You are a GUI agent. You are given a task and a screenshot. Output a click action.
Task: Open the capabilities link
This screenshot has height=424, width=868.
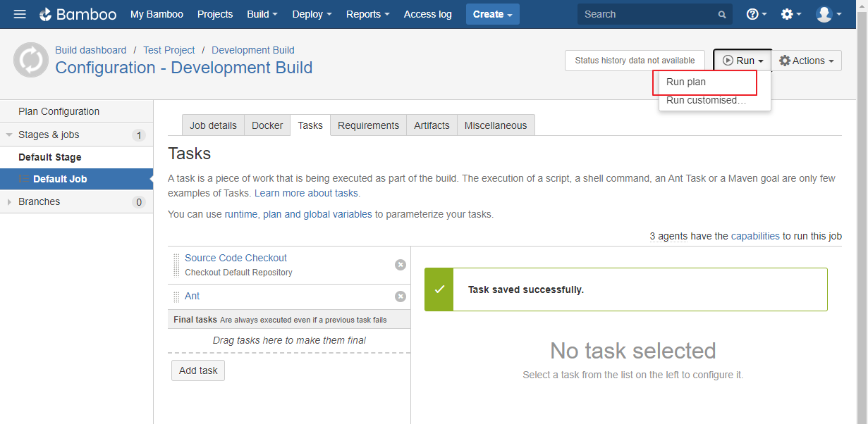coord(755,236)
